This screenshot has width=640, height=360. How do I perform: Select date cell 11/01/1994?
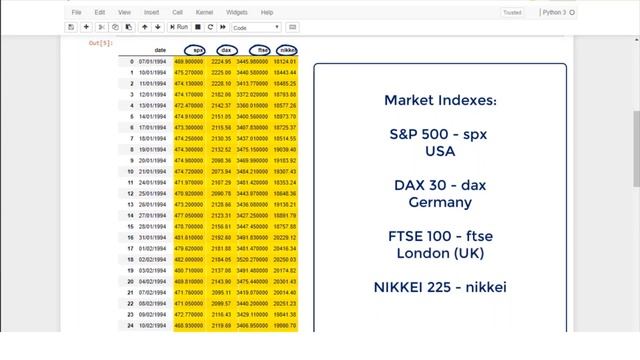(x=152, y=84)
